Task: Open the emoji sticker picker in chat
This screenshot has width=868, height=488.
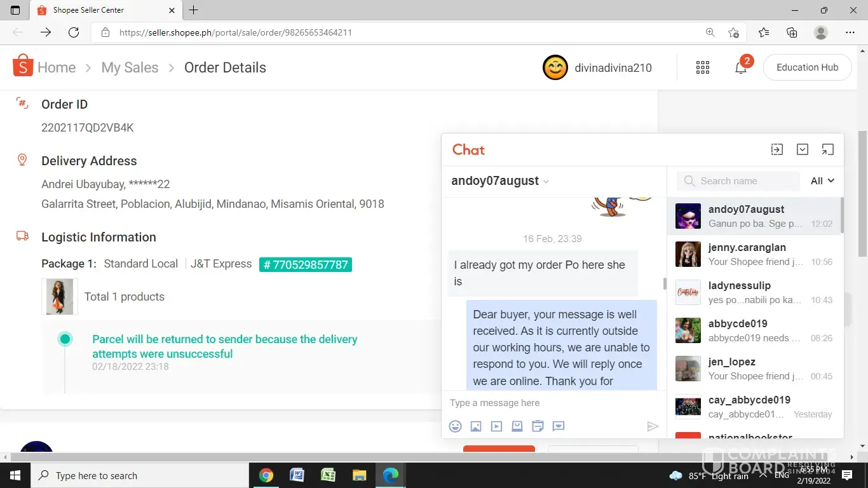Action: tap(455, 426)
